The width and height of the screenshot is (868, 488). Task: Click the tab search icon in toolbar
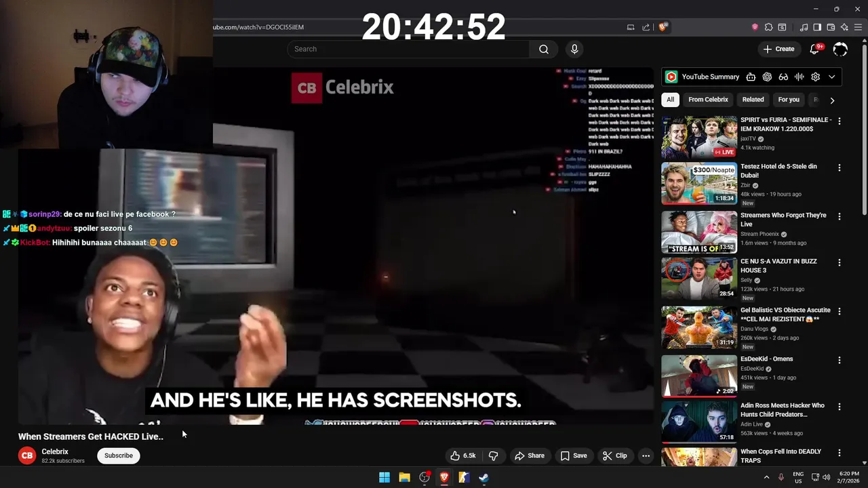click(782, 27)
